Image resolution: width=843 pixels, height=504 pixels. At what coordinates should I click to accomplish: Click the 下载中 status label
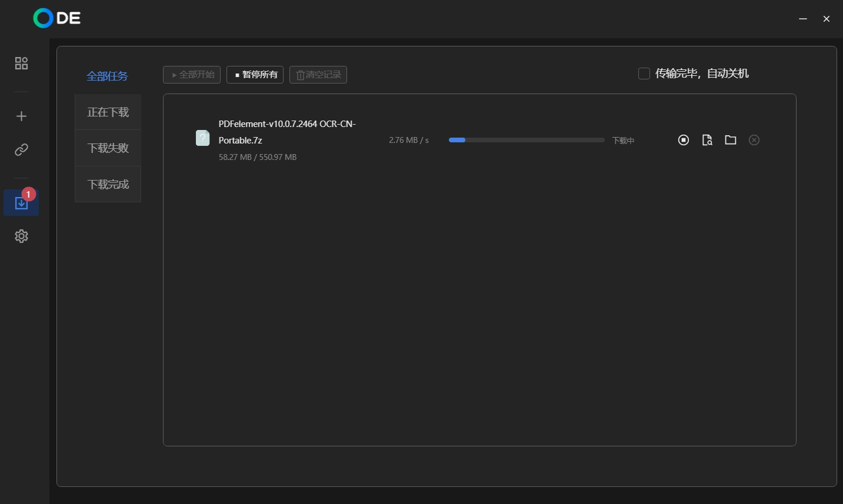tap(623, 141)
